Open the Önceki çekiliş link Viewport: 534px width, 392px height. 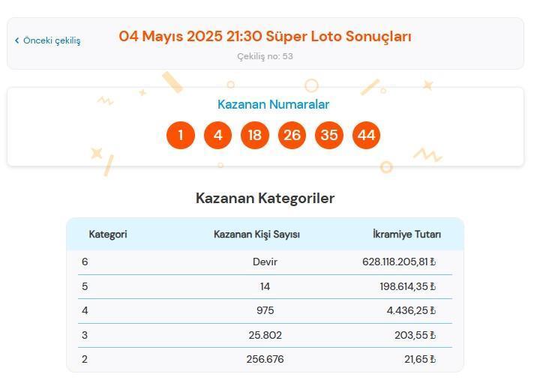pyautogui.click(x=51, y=40)
